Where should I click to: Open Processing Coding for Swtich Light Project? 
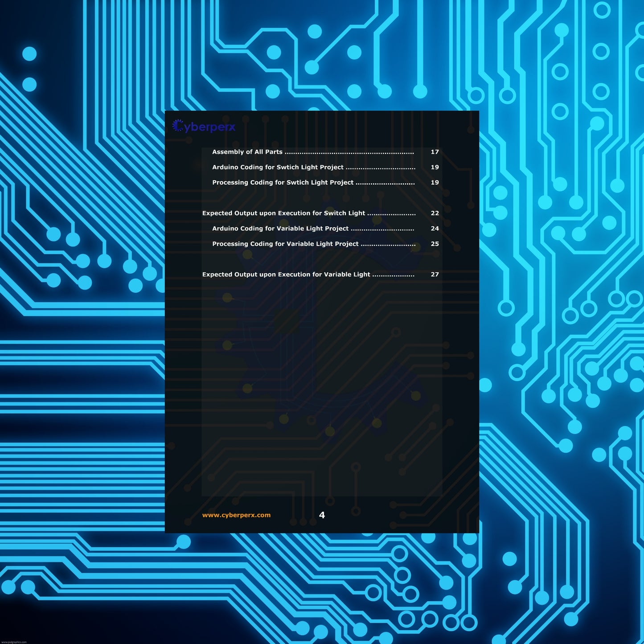click(283, 182)
